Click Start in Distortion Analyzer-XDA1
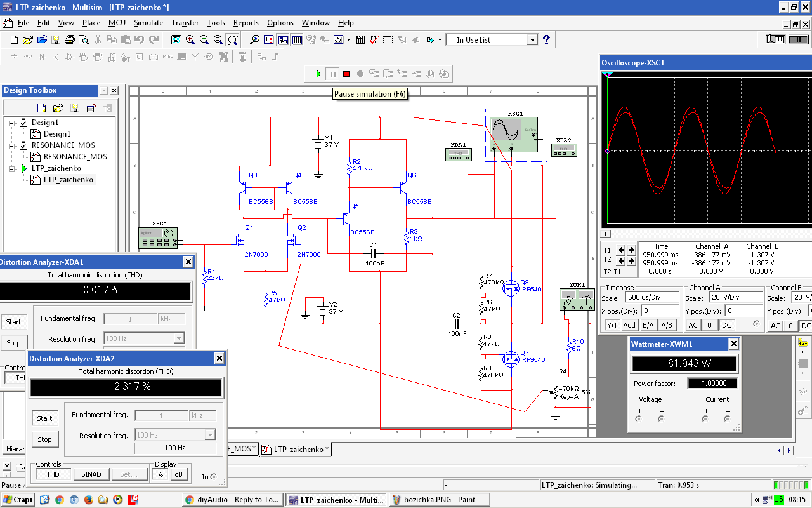This screenshot has width=812, height=508. tap(13, 322)
